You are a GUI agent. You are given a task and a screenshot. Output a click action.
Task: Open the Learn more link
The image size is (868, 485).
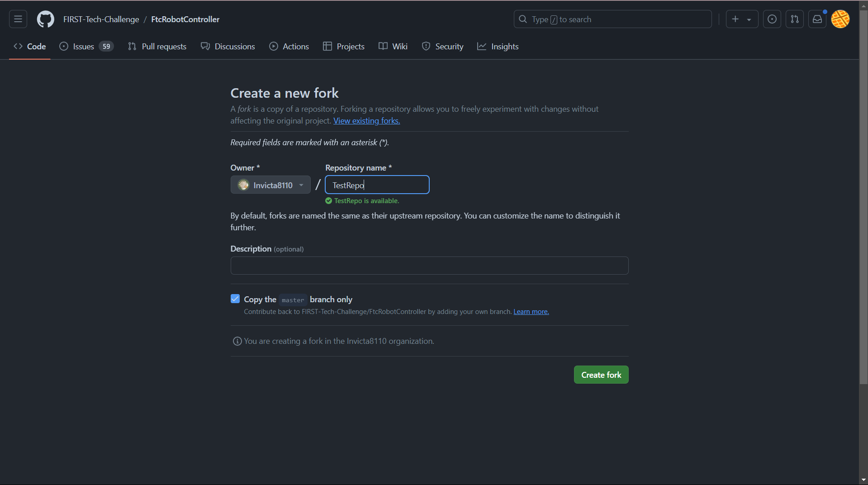coord(531,312)
